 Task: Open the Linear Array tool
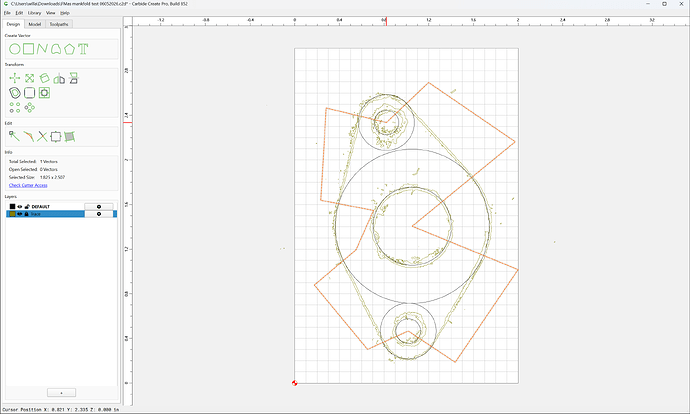pyautogui.click(x=15, y=107)
